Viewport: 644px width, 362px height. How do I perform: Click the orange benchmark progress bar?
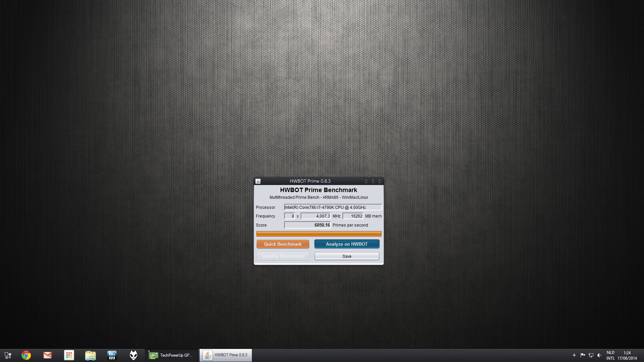tap(319, 234)
